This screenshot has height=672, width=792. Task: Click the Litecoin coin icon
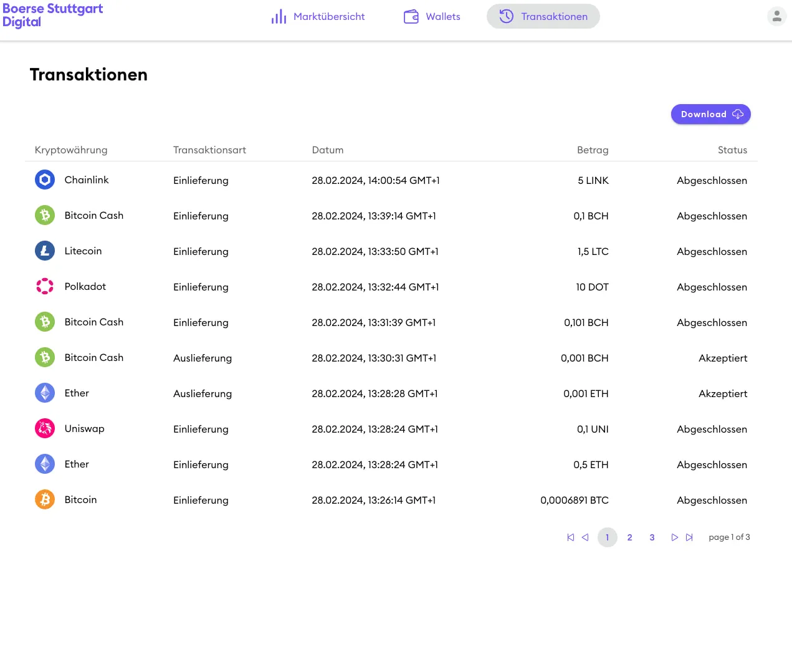coord(45,251)
